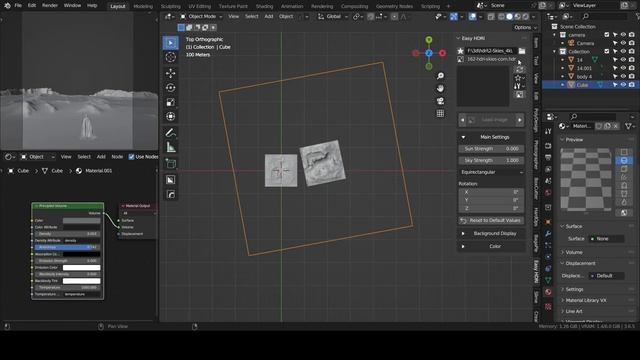Click the Easy HDRI favorites star icon

(460, 51)
